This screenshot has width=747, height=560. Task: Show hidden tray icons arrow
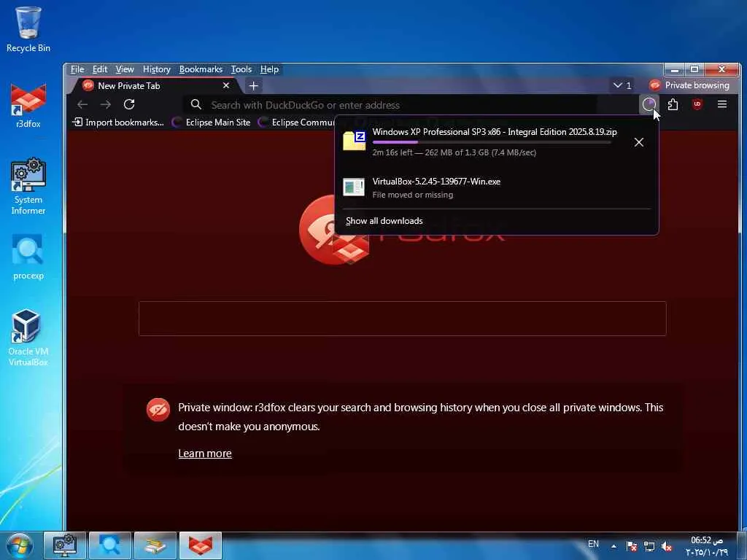(x=614, y=545)
